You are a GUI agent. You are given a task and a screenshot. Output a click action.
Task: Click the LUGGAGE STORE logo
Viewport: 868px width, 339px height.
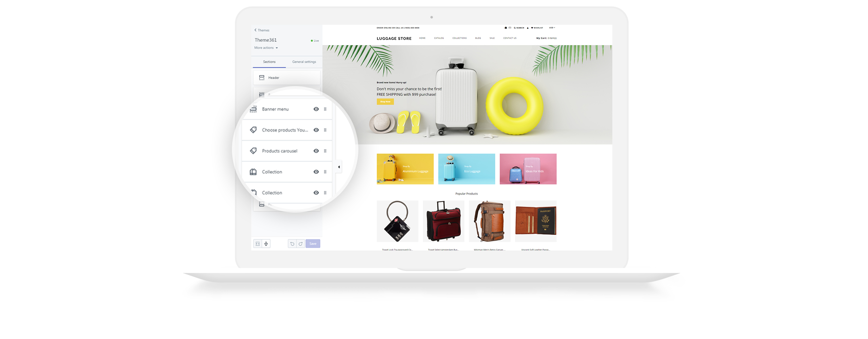coord(394,39)
